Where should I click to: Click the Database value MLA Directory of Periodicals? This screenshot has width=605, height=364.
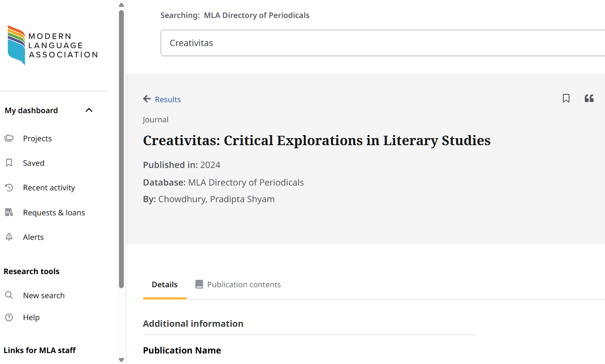click(x=246, y=182)
